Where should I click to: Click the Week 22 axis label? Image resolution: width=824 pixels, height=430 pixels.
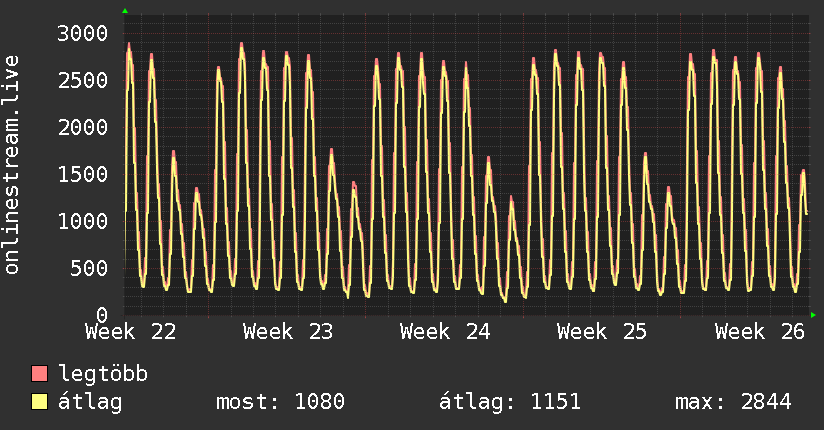[130, 332]
